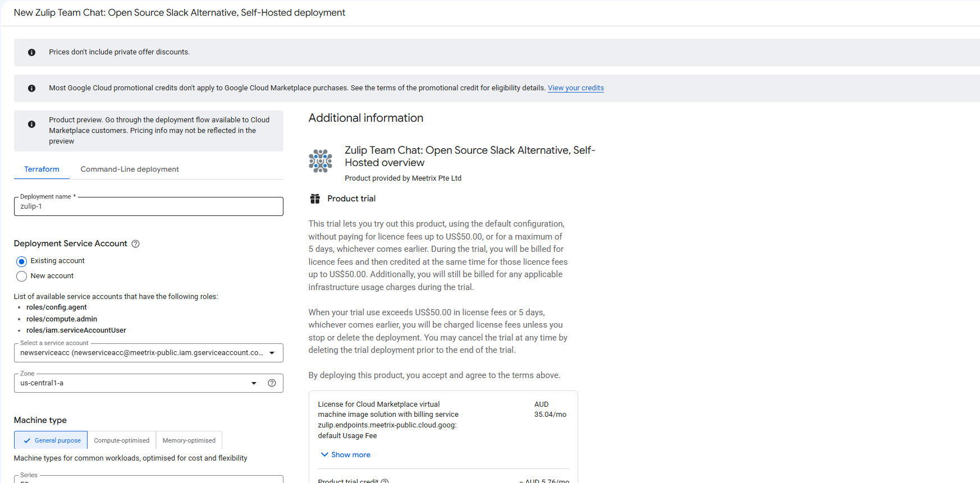Choose the Compute-optimised machine type
Viewport: 980px width, 483px height.
[x=122, y=440]
